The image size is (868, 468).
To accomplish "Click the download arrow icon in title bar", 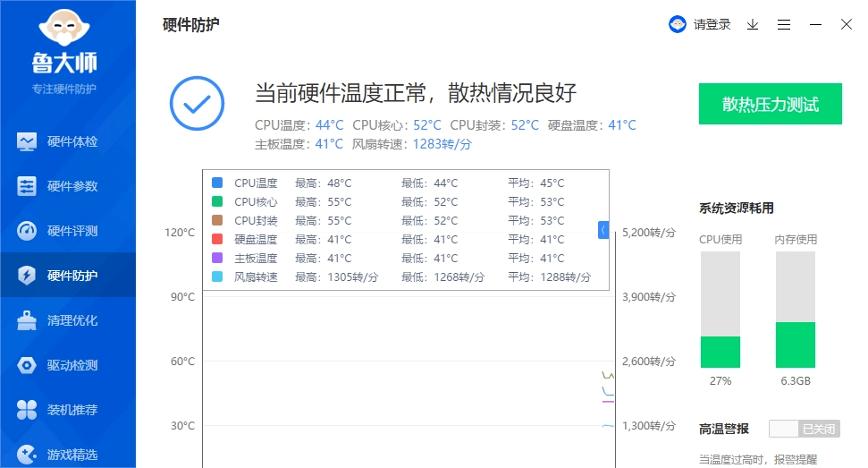I will pyautogui.click(x=753, y=24).
